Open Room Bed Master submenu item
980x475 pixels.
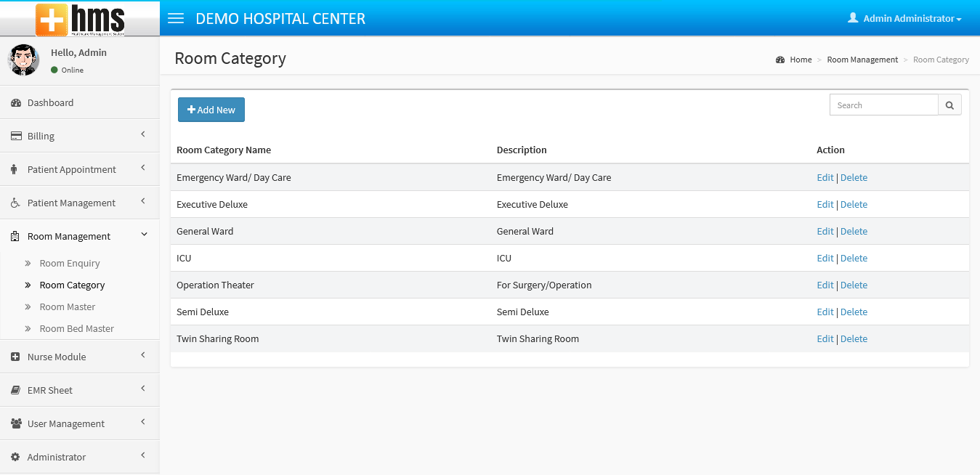(77, 329)
